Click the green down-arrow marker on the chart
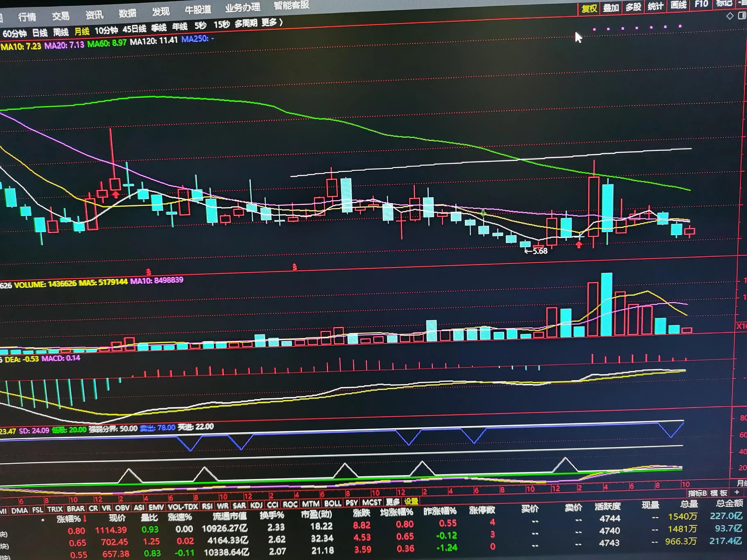Image resolution: width=747 pixels, height=560 pixels. [483, 213]
